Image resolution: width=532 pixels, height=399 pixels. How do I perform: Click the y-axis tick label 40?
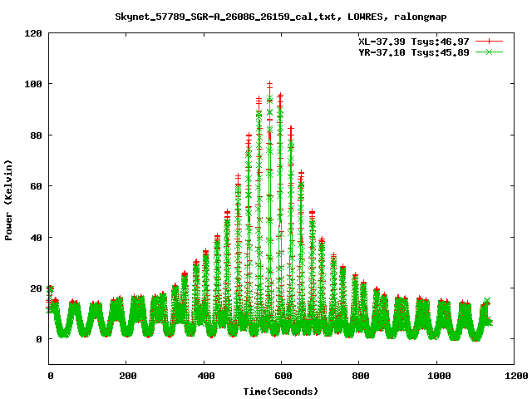coord(36,238)
